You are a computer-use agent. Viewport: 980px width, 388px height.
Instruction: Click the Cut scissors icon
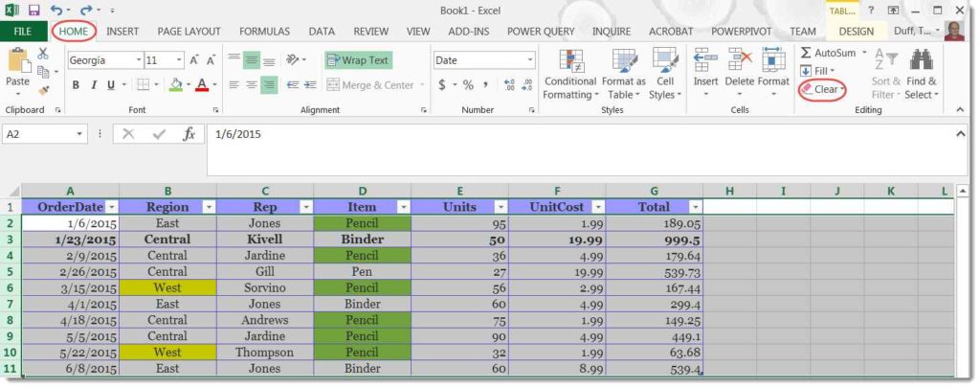coord(43,54)
